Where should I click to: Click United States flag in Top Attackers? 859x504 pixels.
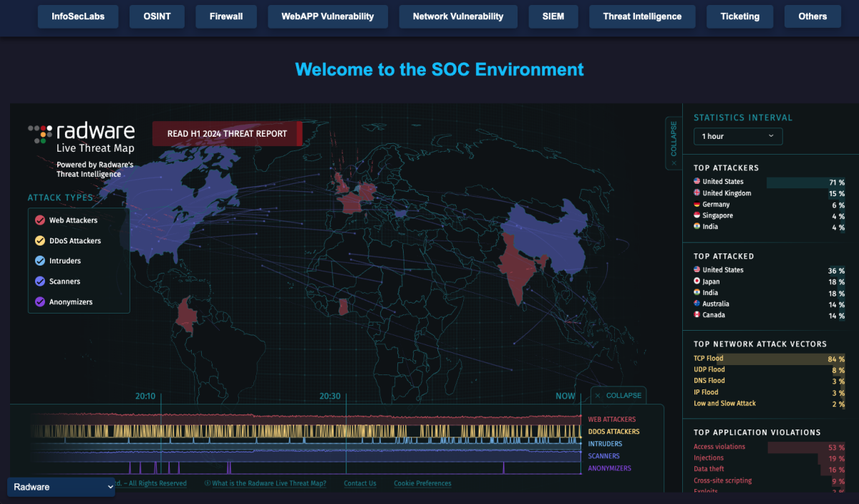tap(697, 182)
